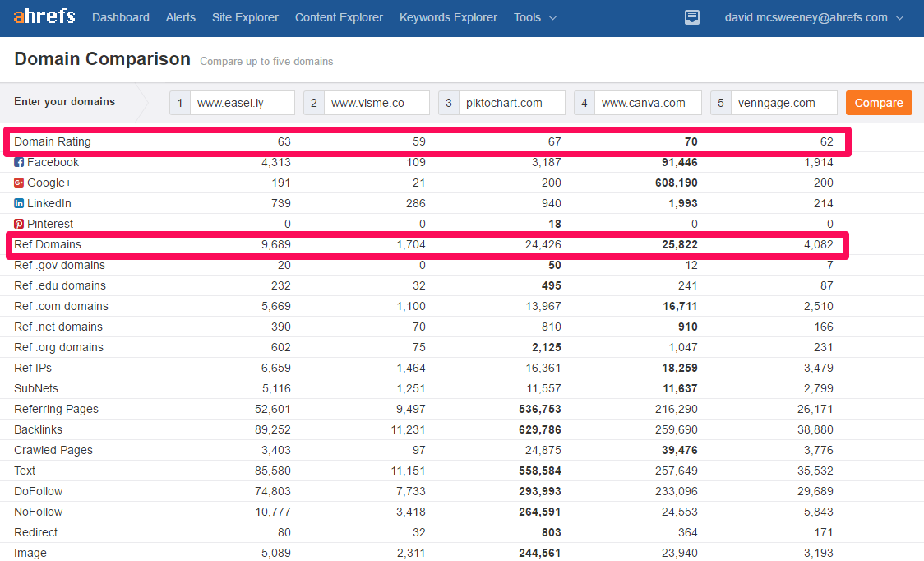Click the Ref Domains value 25,822
This screenshot has height=561, width=924.
680,244
